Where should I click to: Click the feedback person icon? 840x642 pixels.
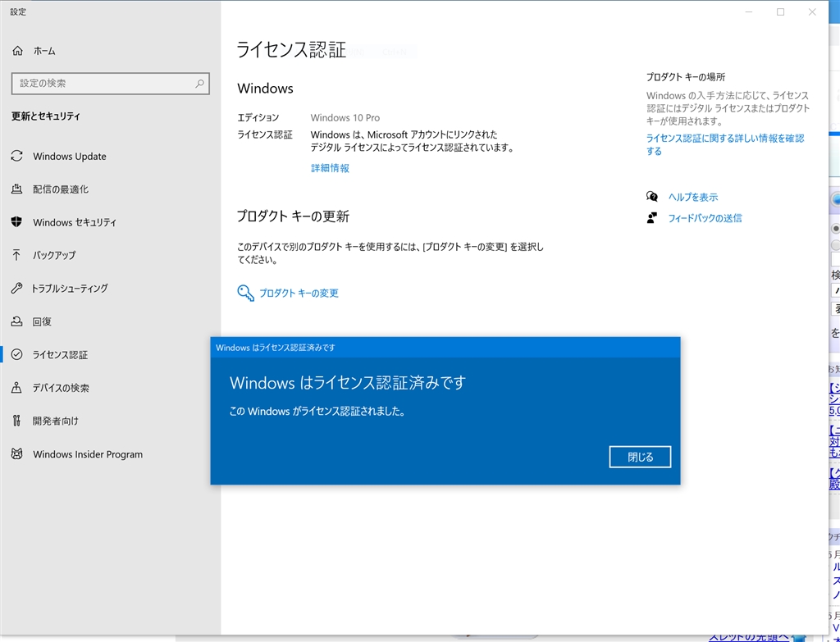click(x=652, y=218)
